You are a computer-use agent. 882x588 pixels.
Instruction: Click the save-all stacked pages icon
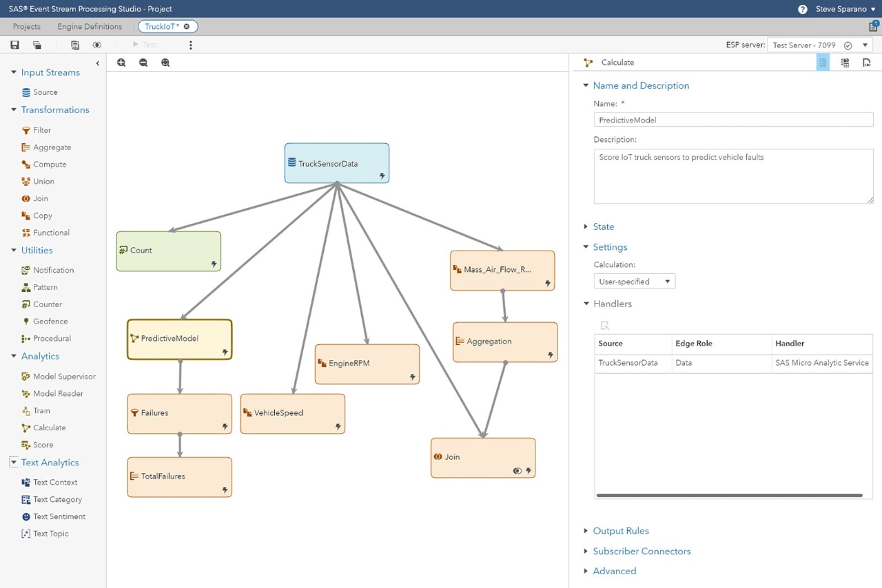tap(37, 45)
